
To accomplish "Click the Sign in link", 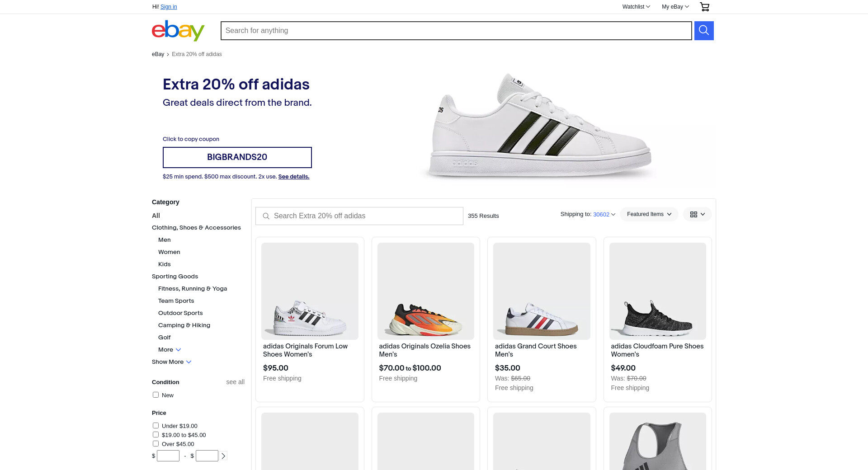I will tap(169, 7).
